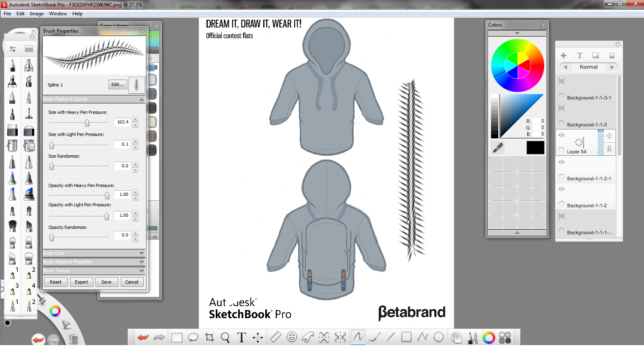Viewport: 644px width, 362px height.
Task: Expand the Brush Texture section
Action: 141,271
